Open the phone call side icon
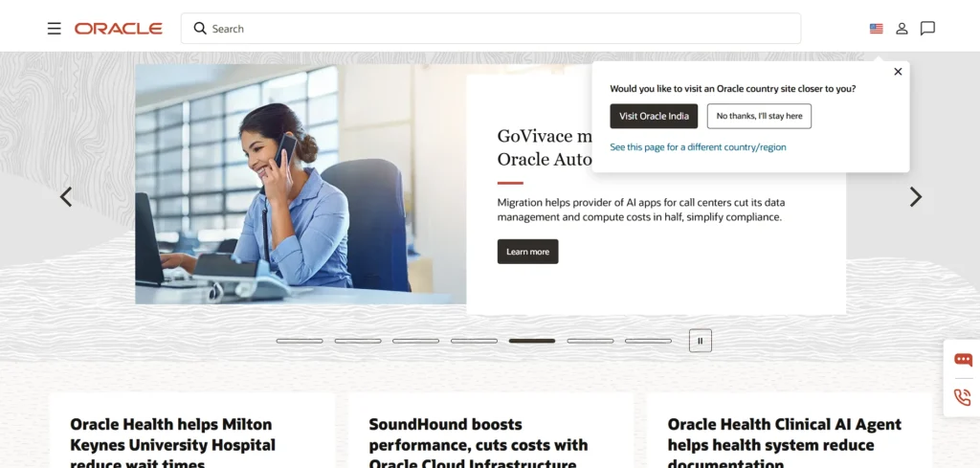The width and height of the screenshot is (980, 468). pyautogui.click(x=963, y=397)
